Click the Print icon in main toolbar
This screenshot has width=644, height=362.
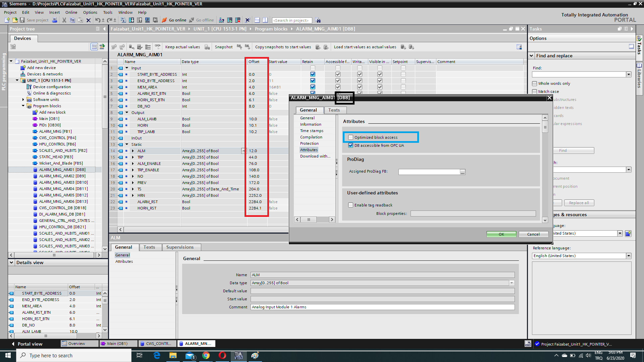pyautogui.click(x=55, y=20)
